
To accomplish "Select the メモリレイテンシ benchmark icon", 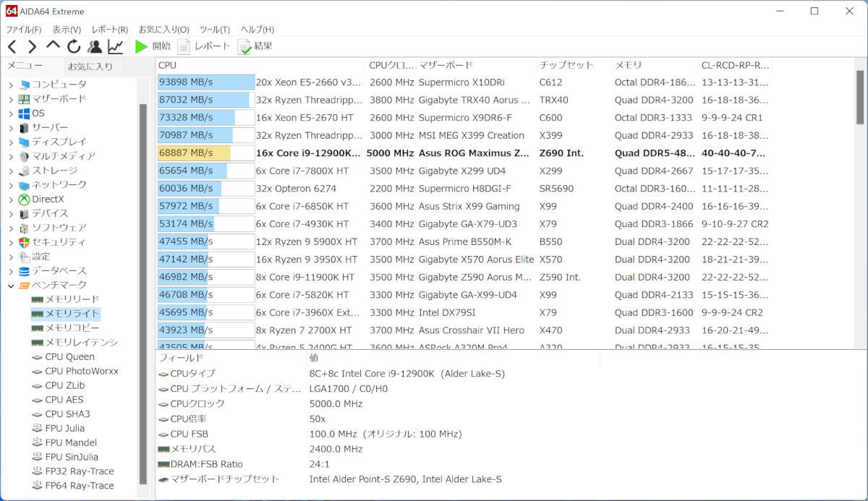I will [37, 343].
